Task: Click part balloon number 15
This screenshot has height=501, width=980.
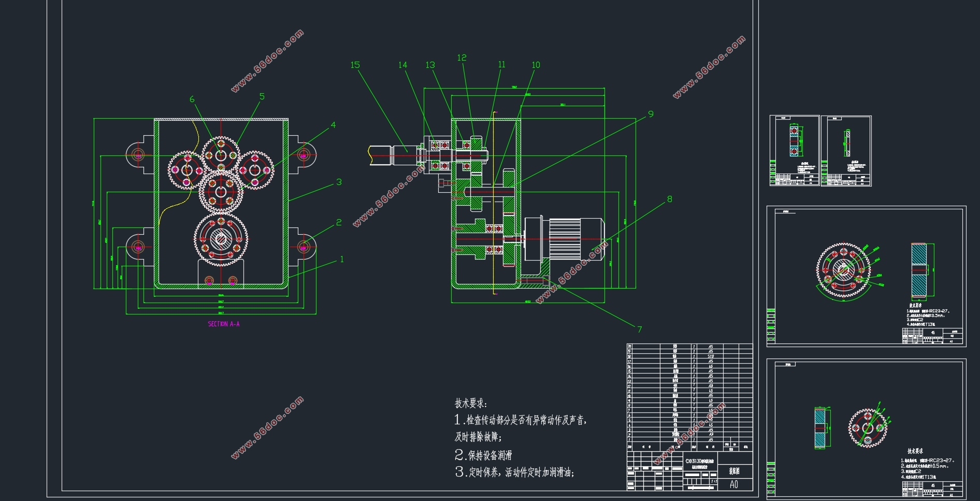Action: click(x=355, y=65)
